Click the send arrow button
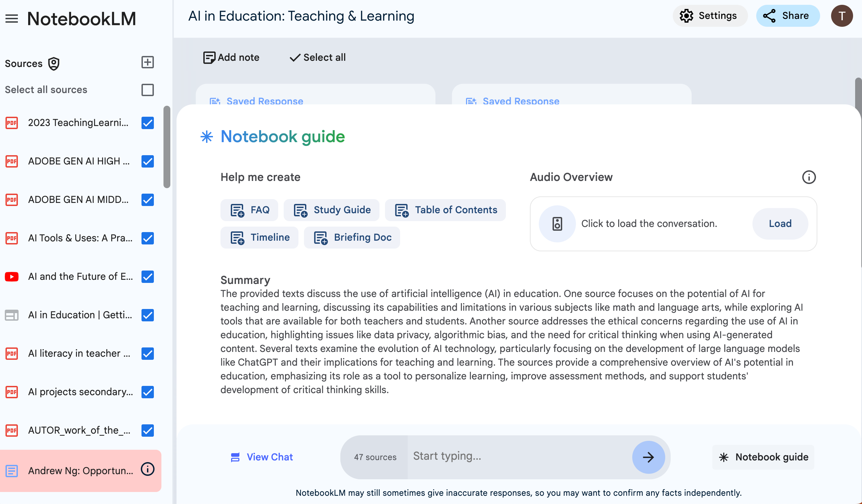The width and height of the screenshot is (862, 504). [x=648, y=457]
